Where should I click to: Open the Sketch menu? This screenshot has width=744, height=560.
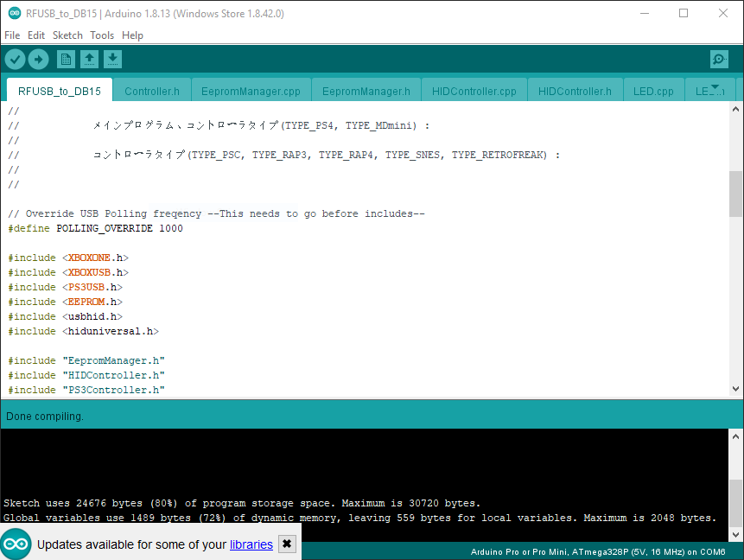(x=67, y=35)
